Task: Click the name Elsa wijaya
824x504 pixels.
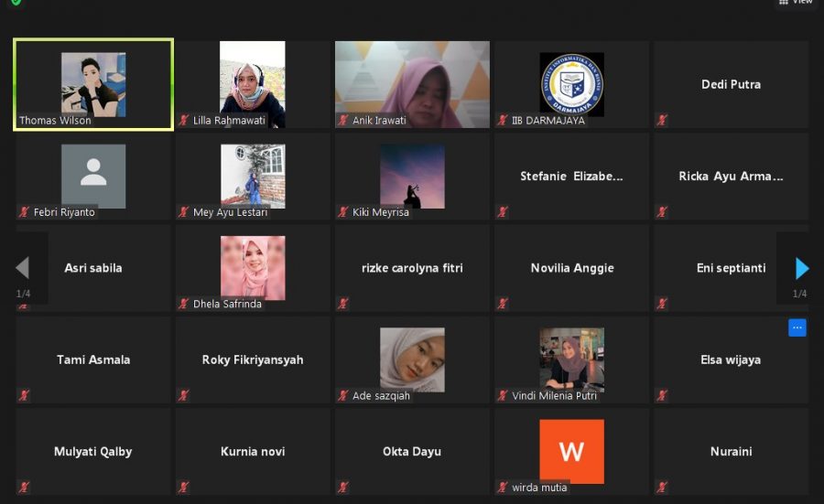Action: [731, 359]
